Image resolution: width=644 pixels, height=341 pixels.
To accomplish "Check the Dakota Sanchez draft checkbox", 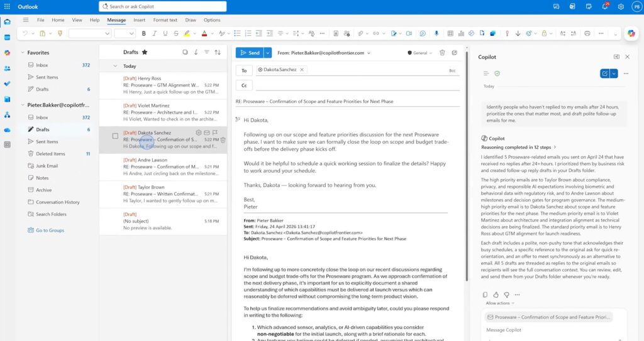I will click(x=115, y=136).
